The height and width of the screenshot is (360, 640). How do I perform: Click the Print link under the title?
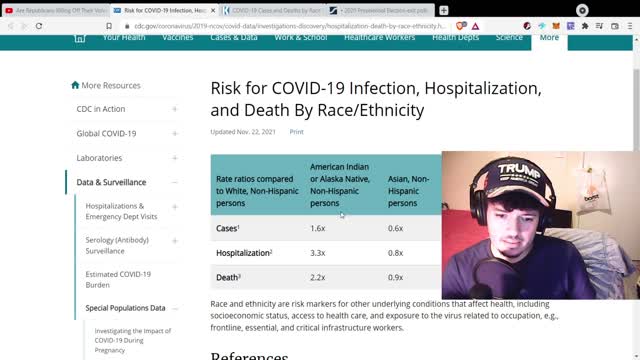pos(296,132)
